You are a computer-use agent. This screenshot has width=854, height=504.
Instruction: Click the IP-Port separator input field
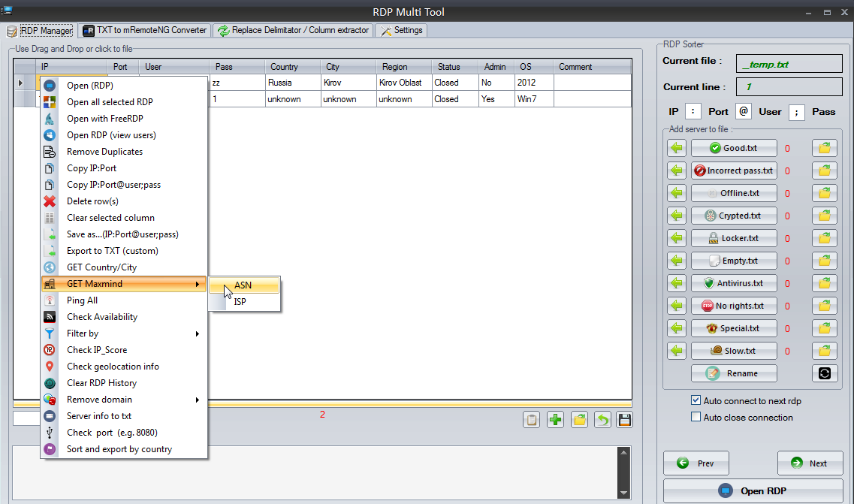[693, 112]
